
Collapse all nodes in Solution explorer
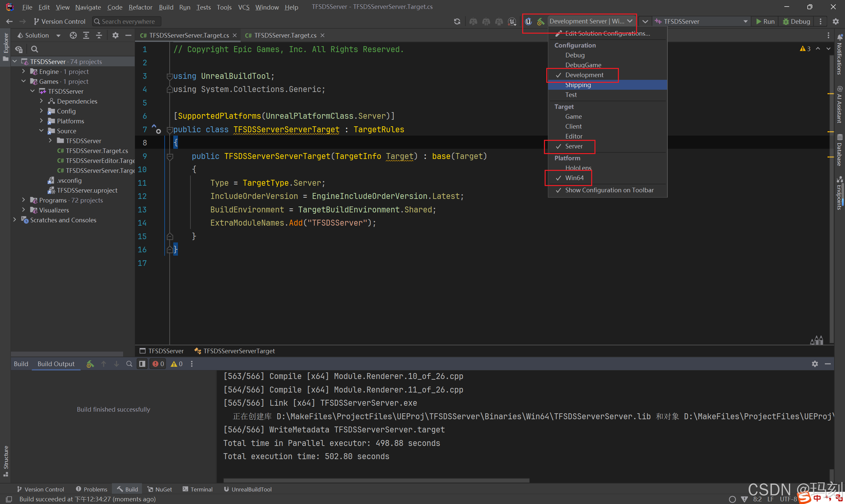coord(99,35)
